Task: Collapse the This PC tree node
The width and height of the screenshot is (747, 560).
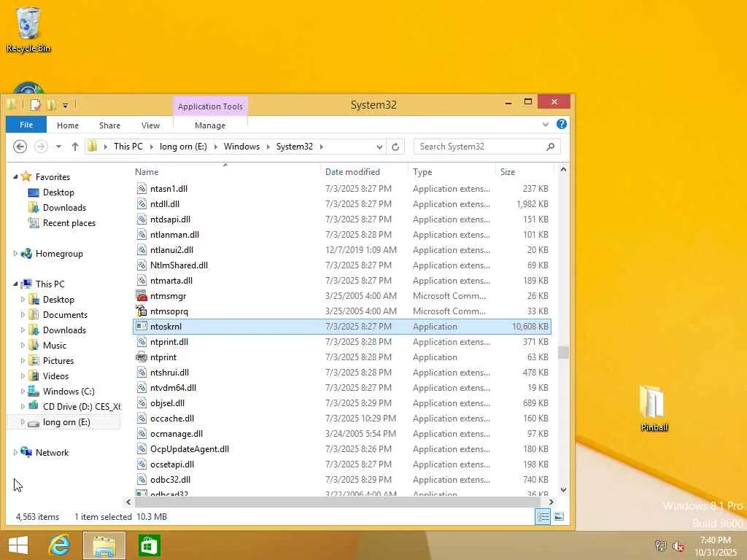Action: click(15, 284)
